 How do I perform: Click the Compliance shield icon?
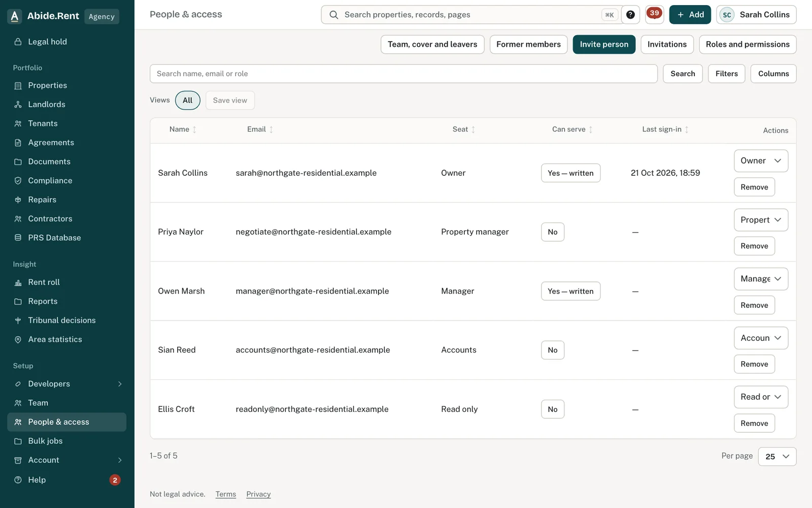point(18,181)
